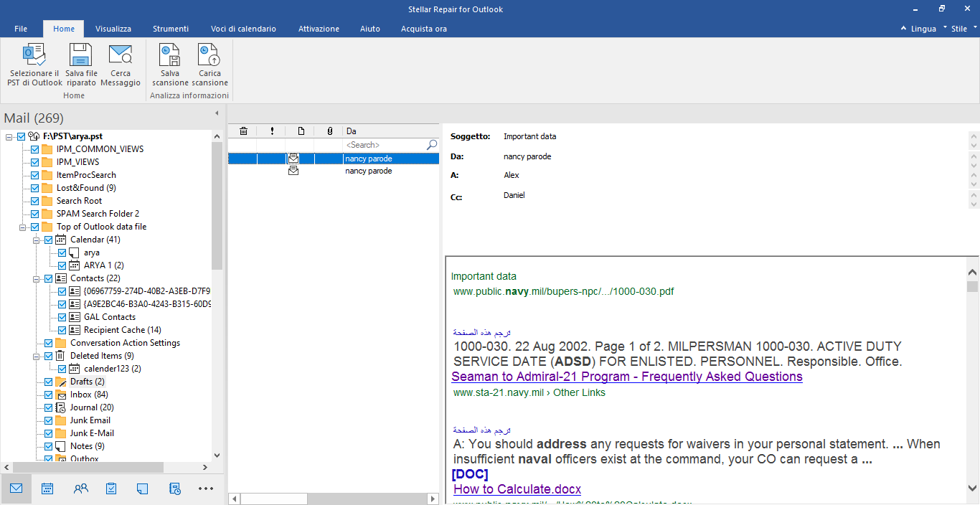Collapse the Contacts (22) tree node
Image resolution: width=980 pixels, height=505 pixels.
[37, 278]
